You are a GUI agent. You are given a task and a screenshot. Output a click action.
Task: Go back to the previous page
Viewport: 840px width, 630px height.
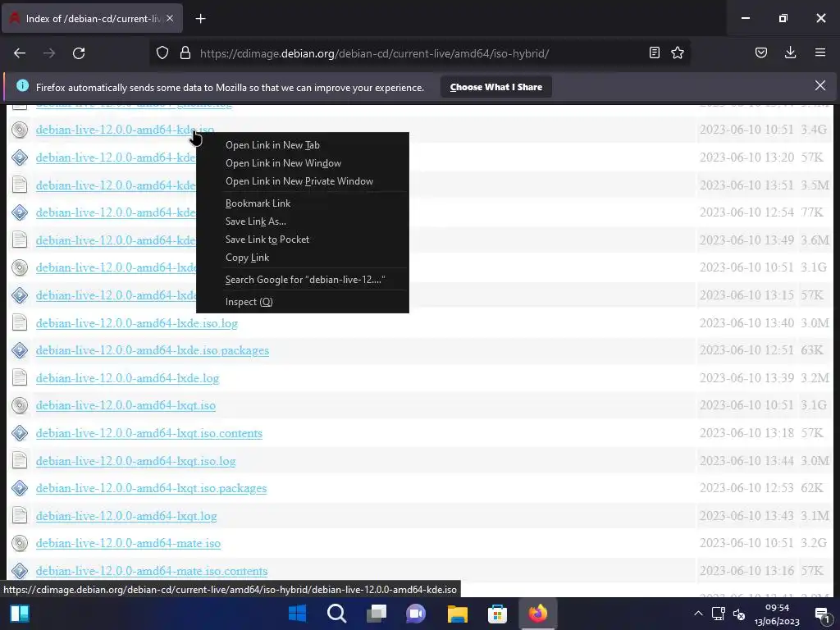click(20, 53)
